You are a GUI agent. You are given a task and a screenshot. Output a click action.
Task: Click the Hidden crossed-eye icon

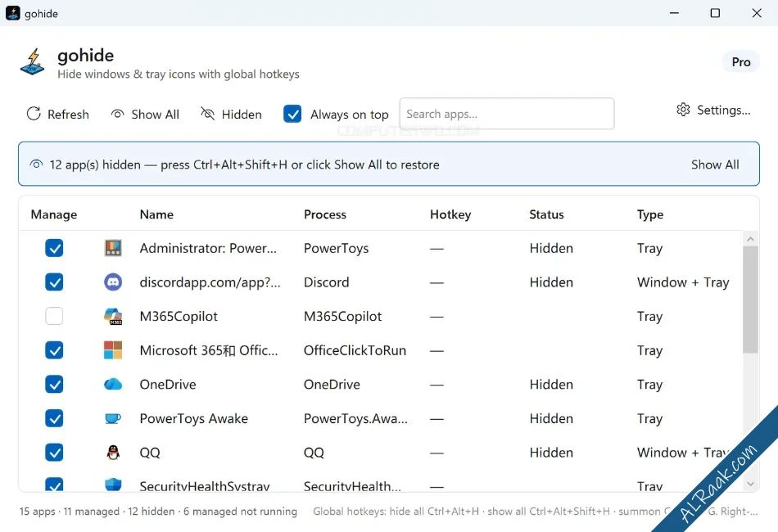pyautogui.click(x=207, y=114)
